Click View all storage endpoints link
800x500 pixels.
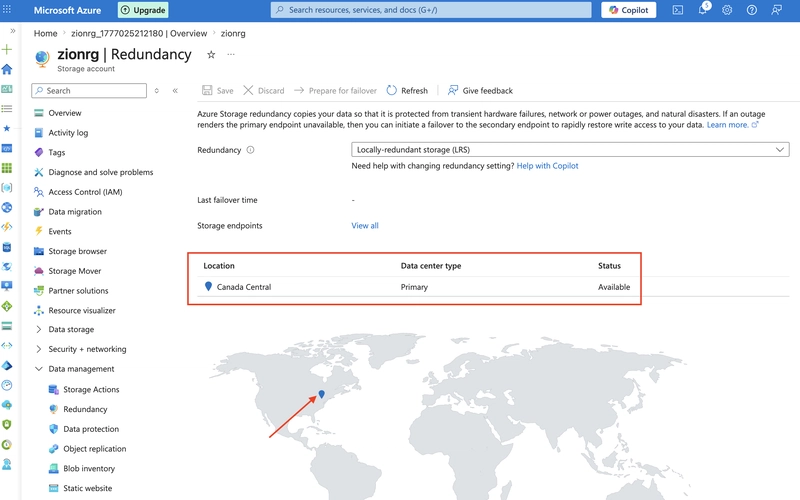365,226
